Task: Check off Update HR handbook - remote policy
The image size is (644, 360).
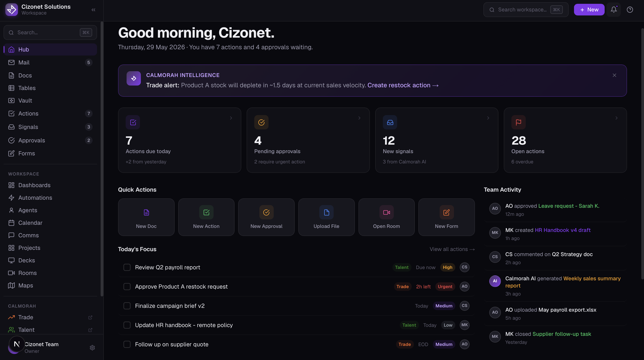Action: point(127,325)
